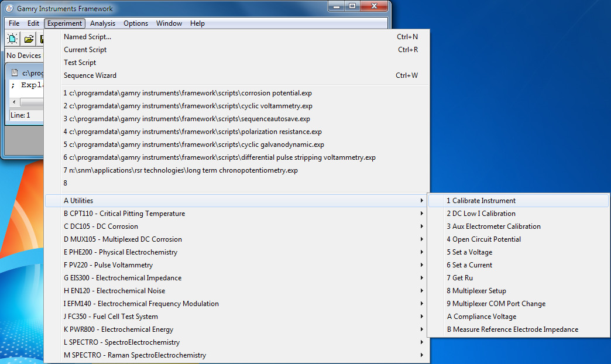Click the Gamry app icon in title bar
Viewport: 611px width, 364px height.
point(9,8)
